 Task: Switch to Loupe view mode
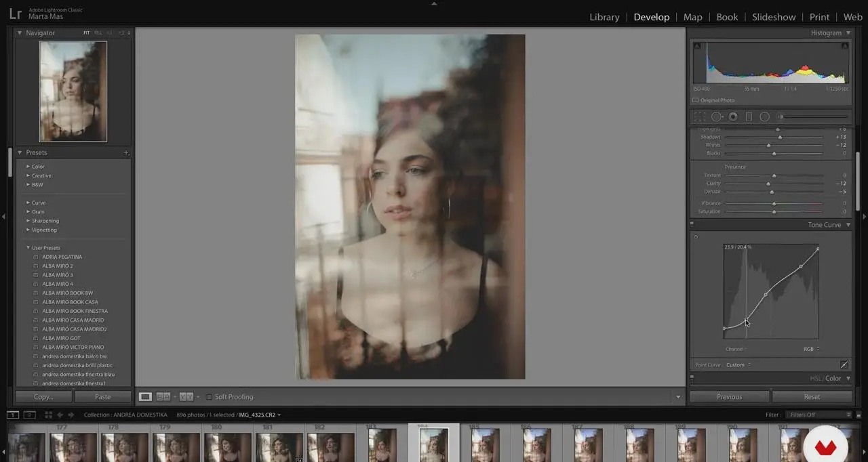coord(145,397)
